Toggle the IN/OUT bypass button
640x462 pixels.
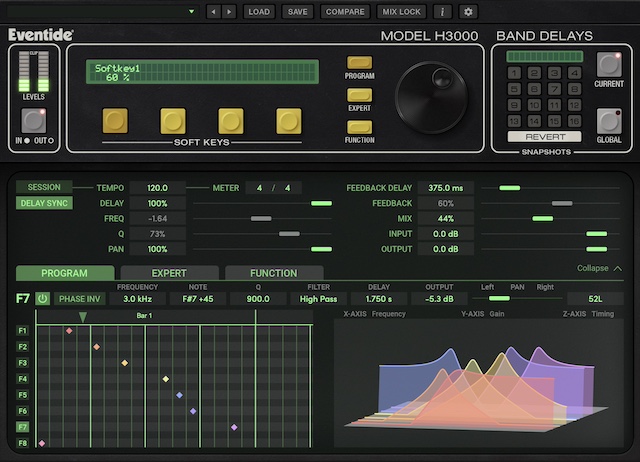click(x=34, y=121)
